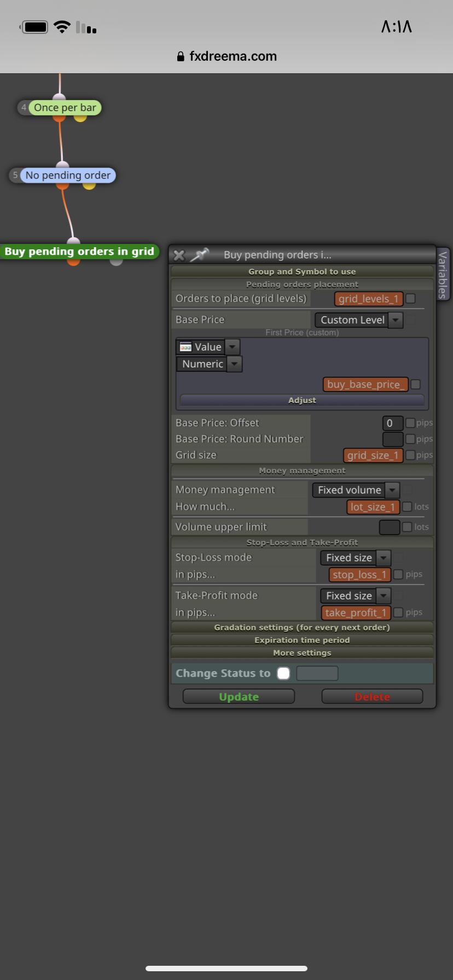The width and height of the screenshot is (453, 980).
Task: Edit the grid_levels_1 value field
Action: [369, 299]
